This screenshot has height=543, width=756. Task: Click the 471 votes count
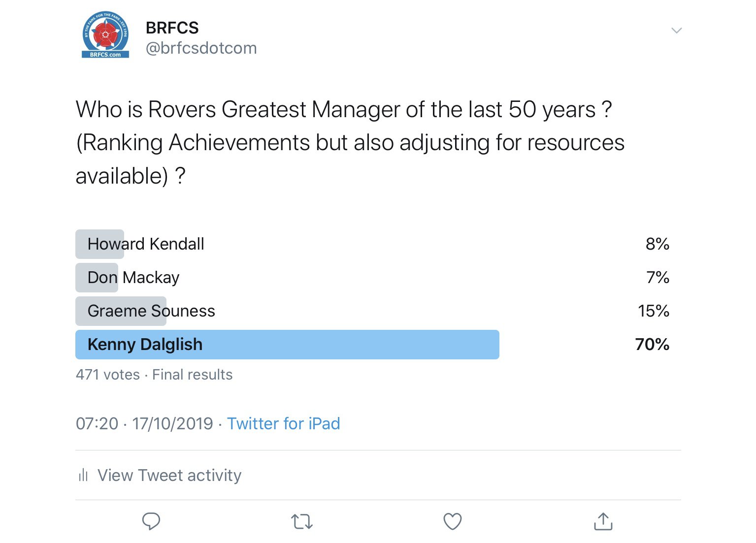(x=107, y=375)
